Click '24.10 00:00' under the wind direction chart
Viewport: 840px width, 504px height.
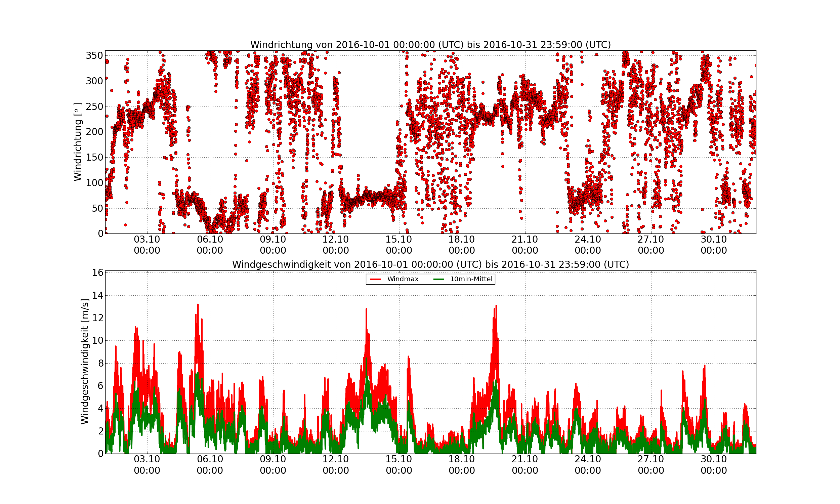tap(588, 245)
